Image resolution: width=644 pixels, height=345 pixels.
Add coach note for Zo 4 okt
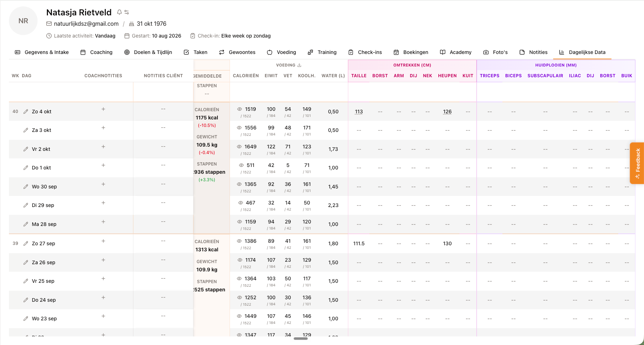103,109
